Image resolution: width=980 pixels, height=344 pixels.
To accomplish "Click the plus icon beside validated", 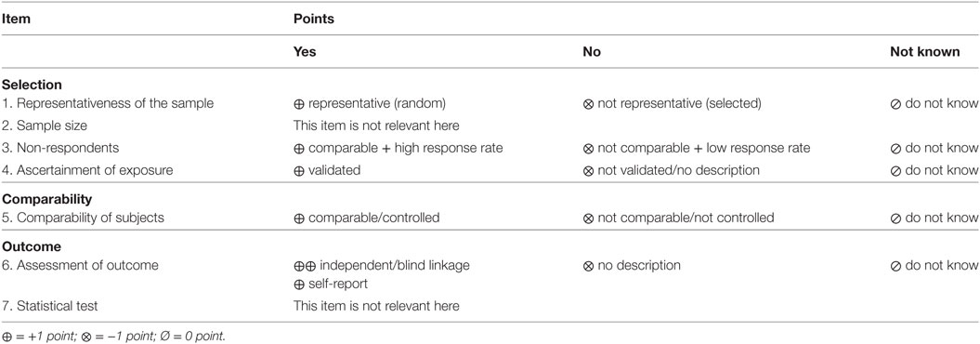I will click(299, 170).
